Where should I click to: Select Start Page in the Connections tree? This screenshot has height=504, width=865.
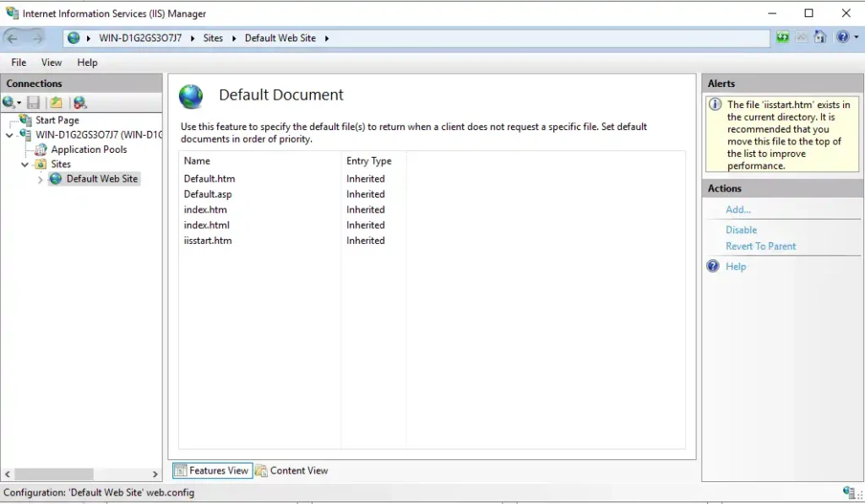57,120
